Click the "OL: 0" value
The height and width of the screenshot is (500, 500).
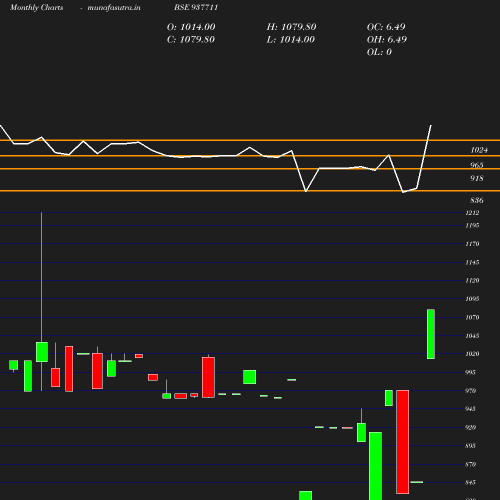379,52
